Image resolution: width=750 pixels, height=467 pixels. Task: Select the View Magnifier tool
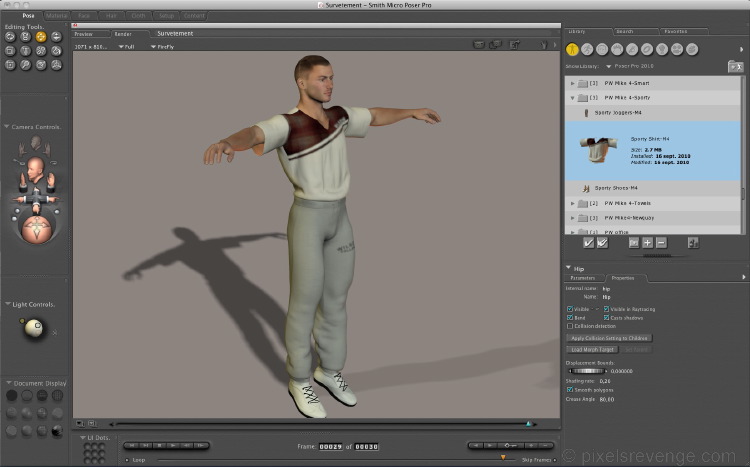pyautogui.click(x=25, y=65)
